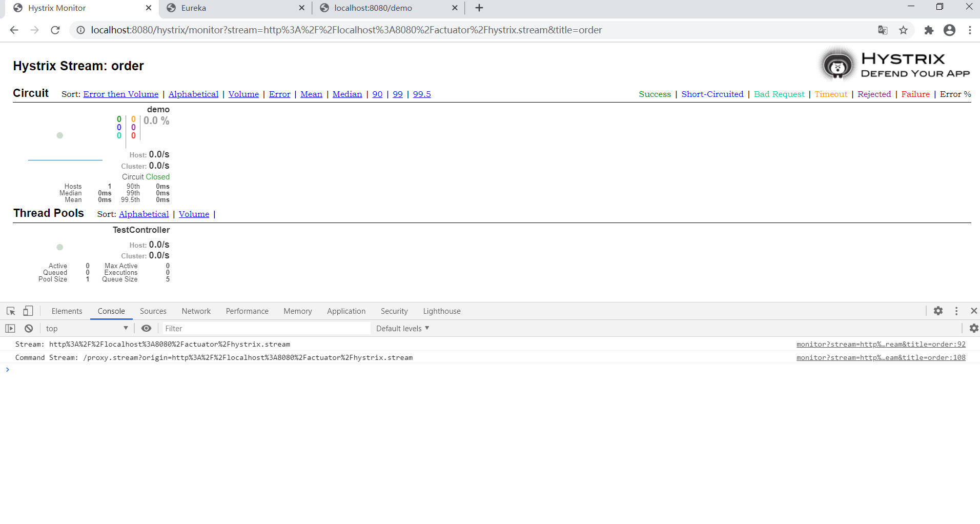The width and height of the screenshot is (980, 524).
Task: Open console settings gear icon
Action: (x=974, y=328)
